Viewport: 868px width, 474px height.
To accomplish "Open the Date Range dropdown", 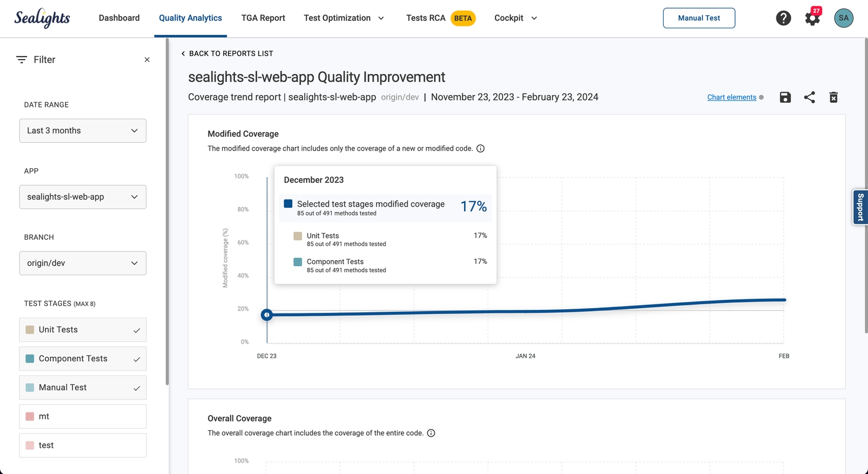I will pyautogui.click(x=83, y=130).
